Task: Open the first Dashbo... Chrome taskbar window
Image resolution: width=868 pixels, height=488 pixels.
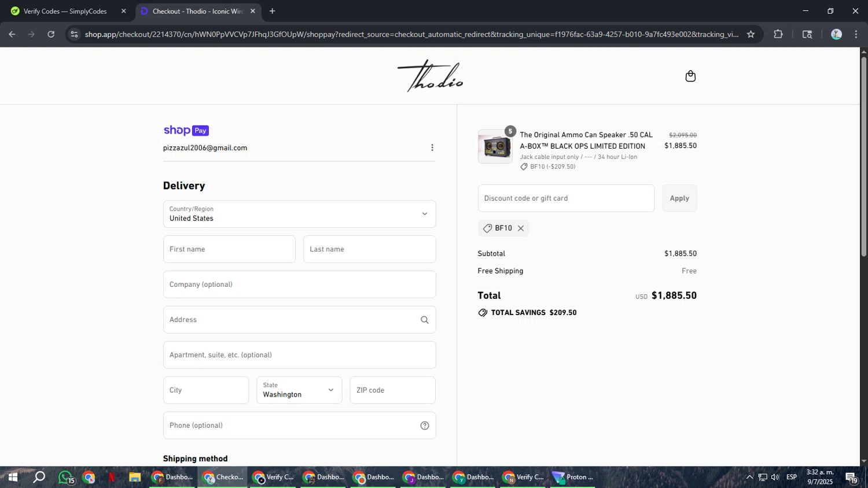Action: (x=173, y=477)
